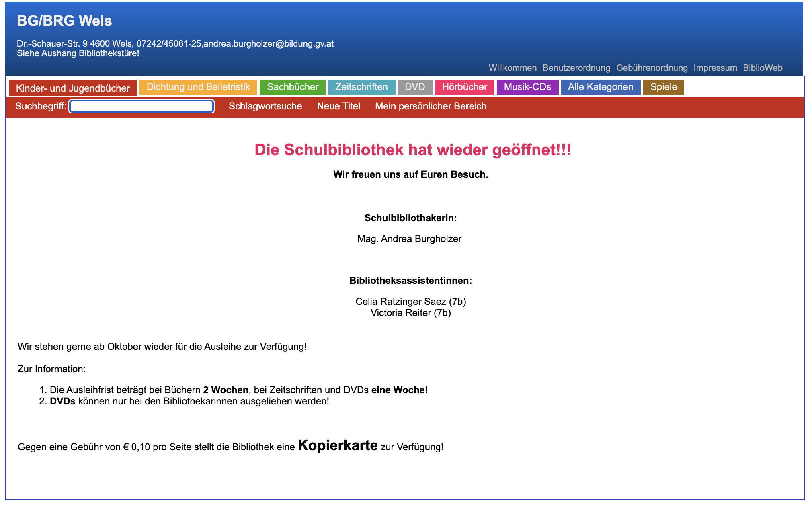
Task: Open the Kinder- und Jugendbücher tab
Action: 73,88
